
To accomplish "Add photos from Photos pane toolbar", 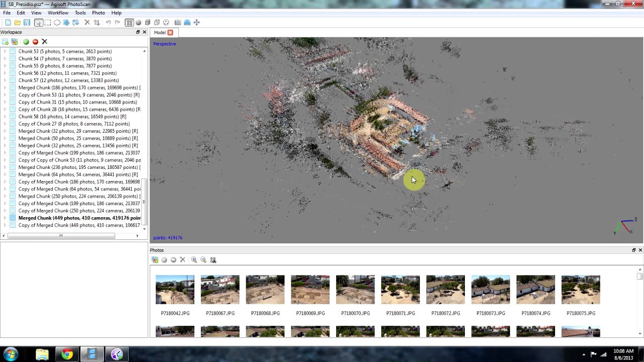I will click(x=155, y=260).
